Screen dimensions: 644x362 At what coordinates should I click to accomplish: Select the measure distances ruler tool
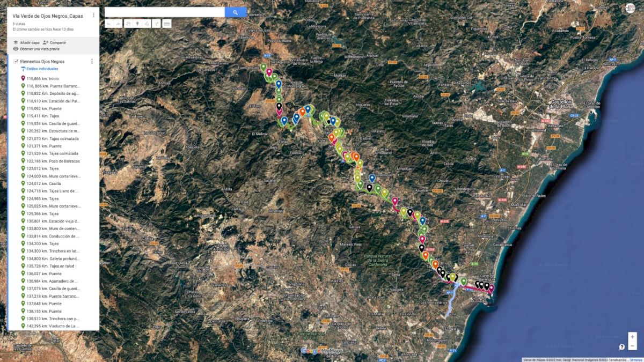click(x=167, y=24)
